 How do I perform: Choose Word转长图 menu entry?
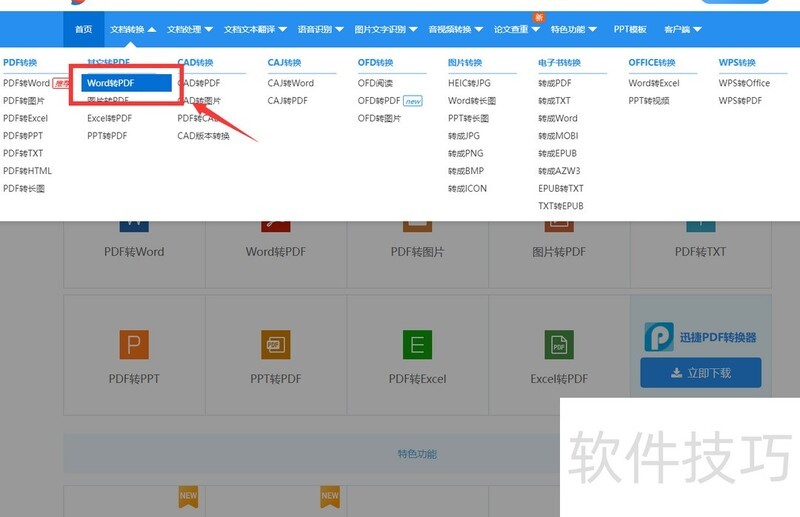(471, 101)
